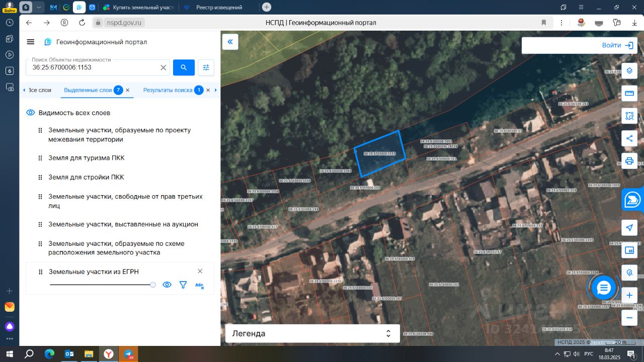Grab drag handle of Земля для стройки ПКК
This screenshot has width=644, height=362.
(40, 177)
